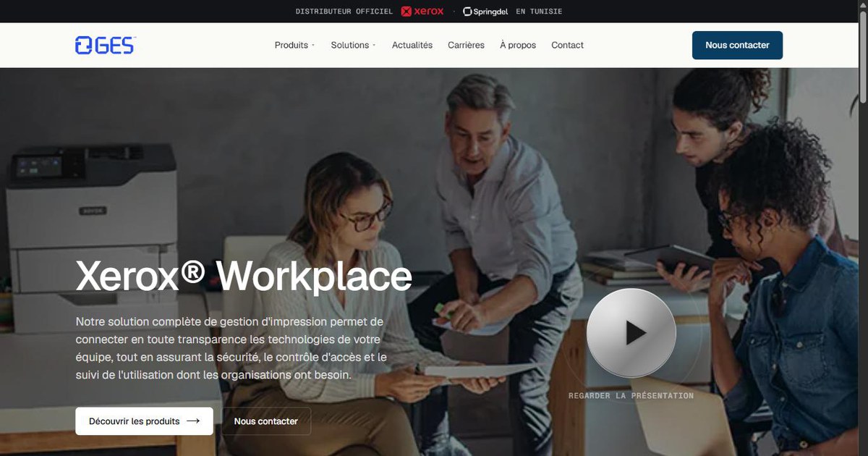Click the Xerox® Workplace heading

point(244,276)
